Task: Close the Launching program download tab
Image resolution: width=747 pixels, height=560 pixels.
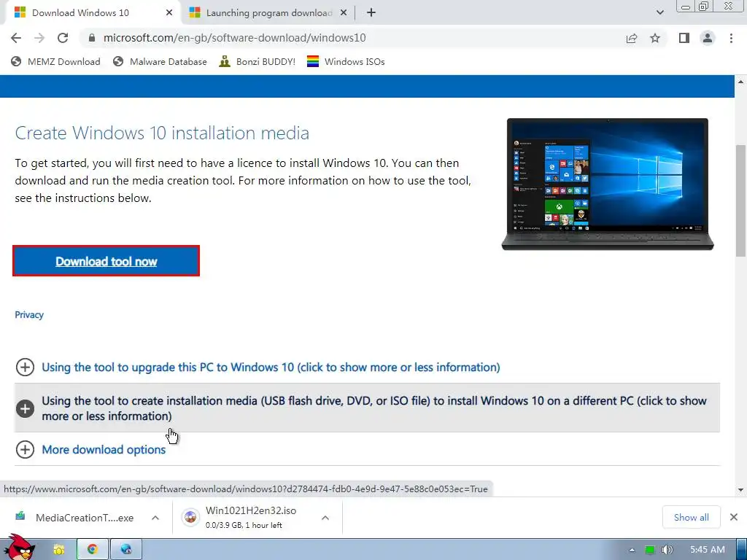Action: [344, 13]
